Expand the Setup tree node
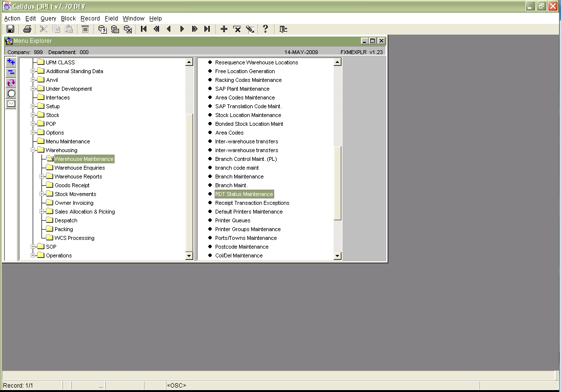This screenshot has width=561, height=392. click(33, 106)
